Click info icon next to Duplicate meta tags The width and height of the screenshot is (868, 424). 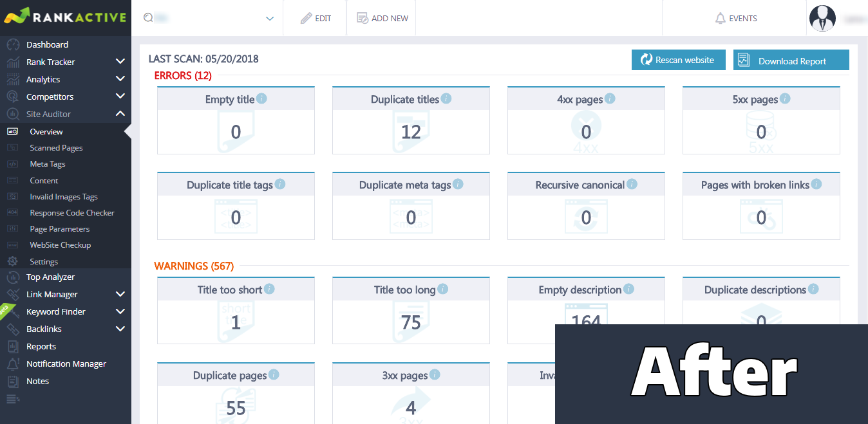pyautogui.click(x=458, y=184)
